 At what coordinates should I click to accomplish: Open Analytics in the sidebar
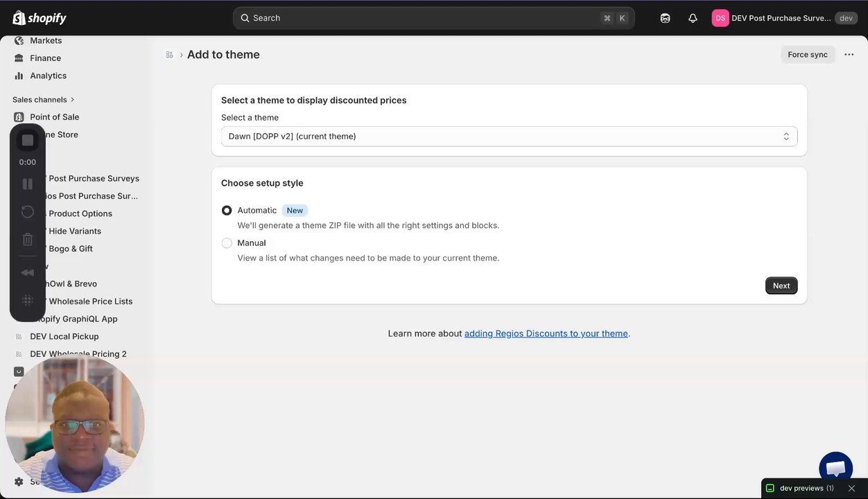click(x=48, y=76)
